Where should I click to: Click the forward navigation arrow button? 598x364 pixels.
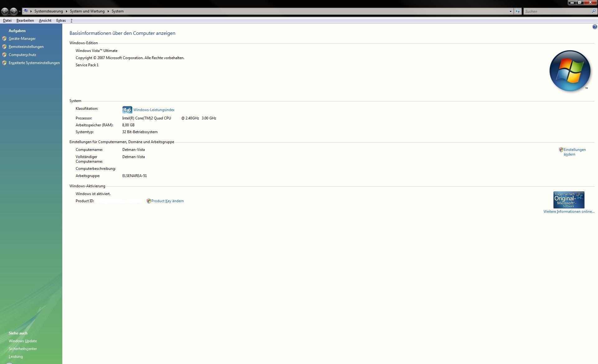[x=13, y=11]
